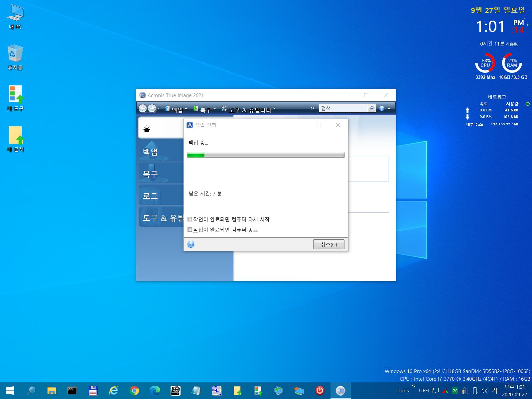Expand the help dropdown arrow in toolbar
This screenshot has width=532, height=399.
tap(389, 109)
